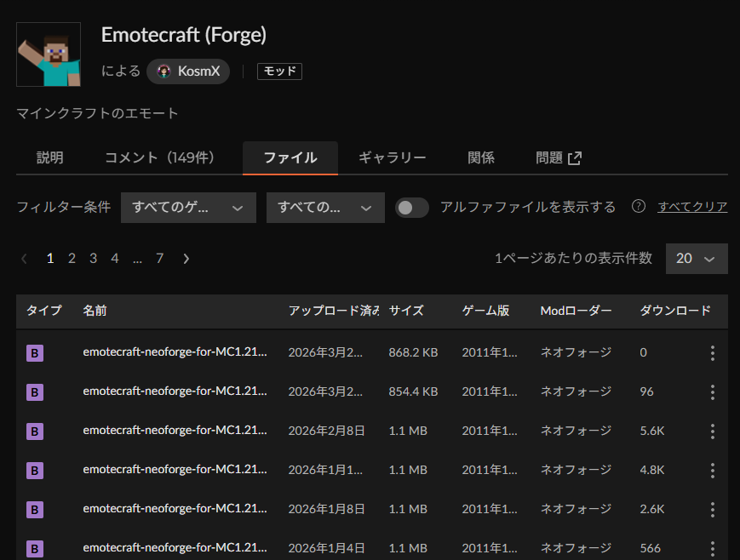The height and width of the screenshot is (560, 740).
Task: Switch to the コメント (149件) tab
Action: pos(159,158)
